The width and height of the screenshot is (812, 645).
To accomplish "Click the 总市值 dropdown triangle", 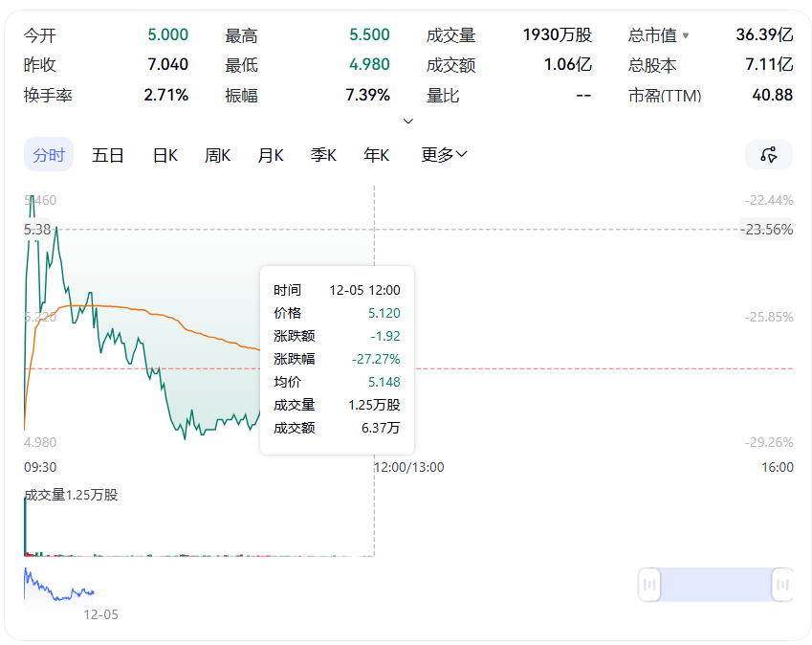I will click(x=685, y=35).
